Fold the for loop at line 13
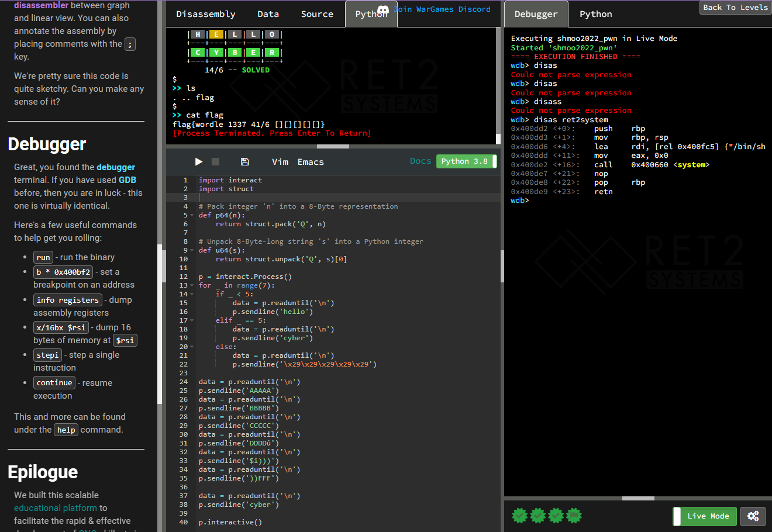Viewport: 772px width, 532px height. click(192, 285)
